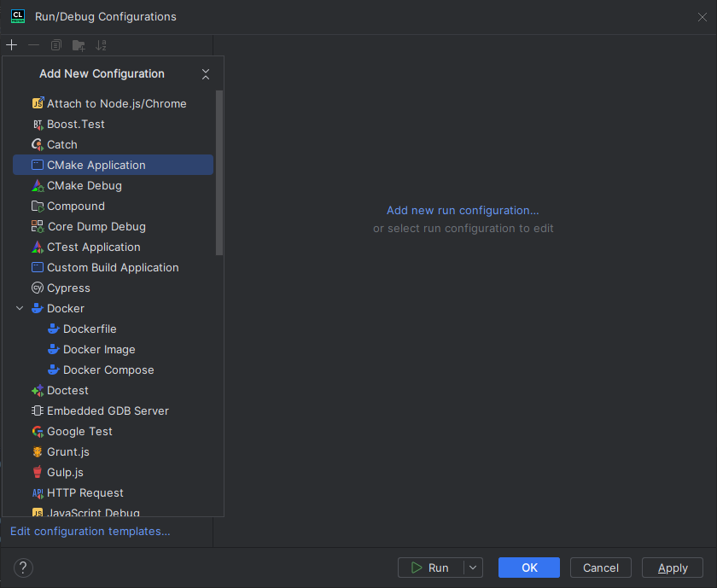Click the HTTP Request API icon
Image resolution: width=717 pixels, height=588 pixels.
pos(38,493)
